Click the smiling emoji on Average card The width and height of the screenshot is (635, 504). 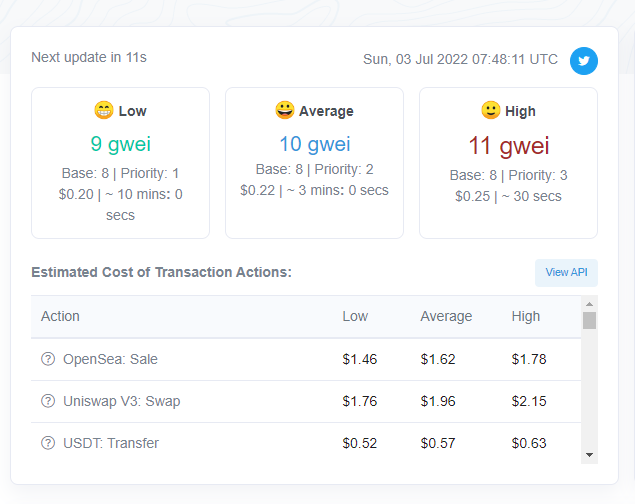(x=285, y=110)
